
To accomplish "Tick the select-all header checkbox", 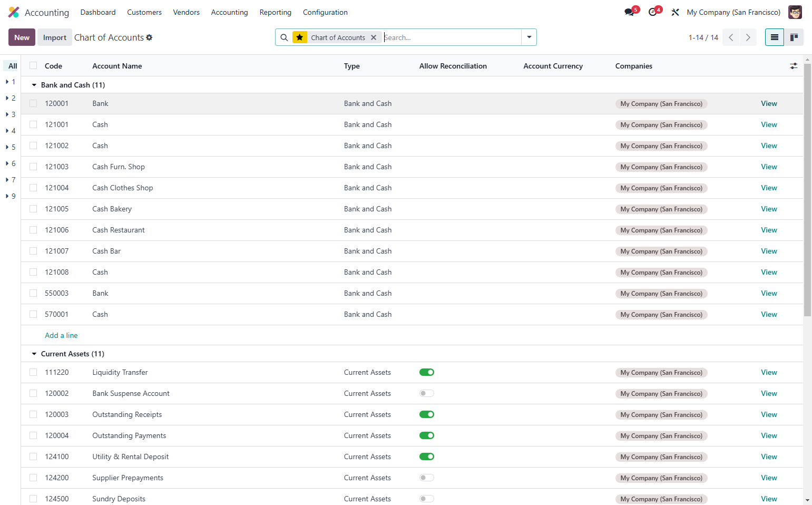I will (x=33, y=66).
